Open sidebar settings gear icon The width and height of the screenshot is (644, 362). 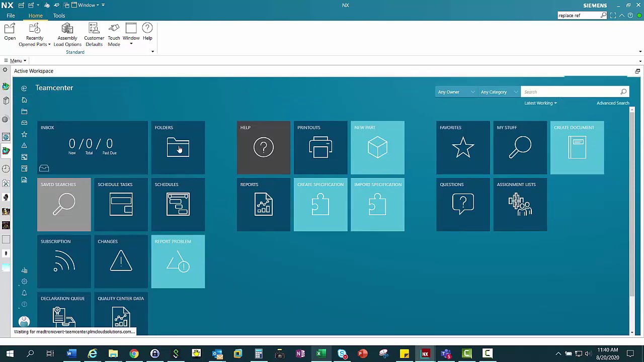[24, 282]
